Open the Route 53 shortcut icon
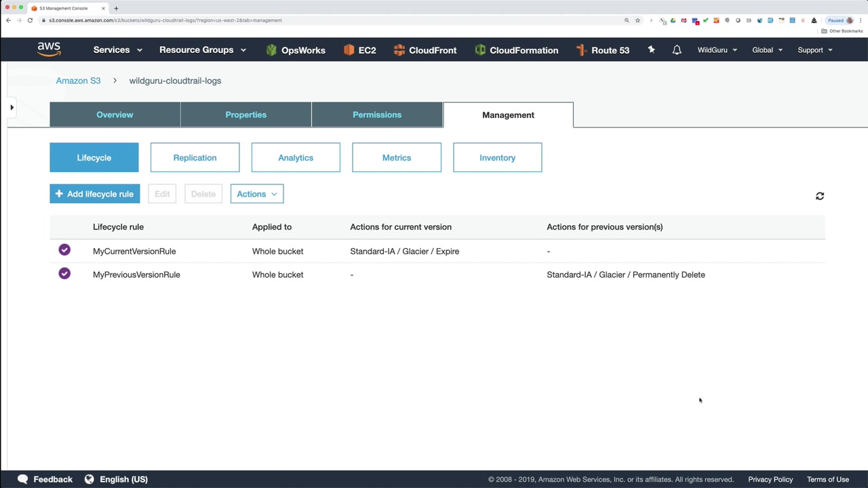Screen dimensions: 868x488 click(x=581, y=50)
